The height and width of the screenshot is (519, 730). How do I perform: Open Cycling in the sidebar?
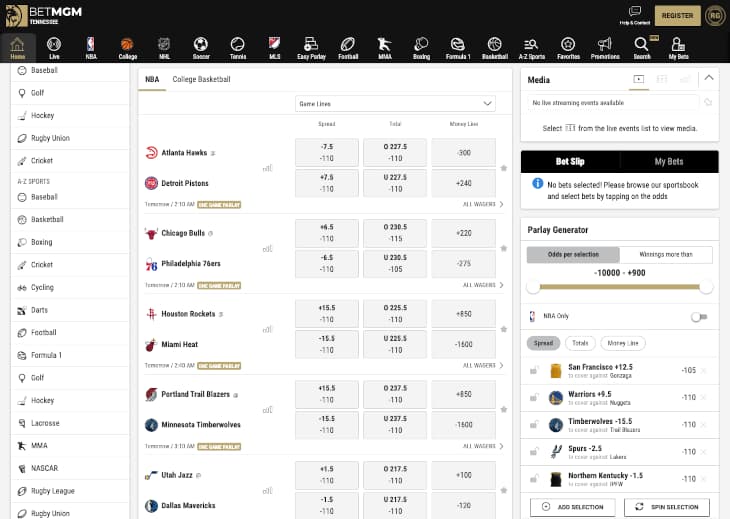coord(70,287)
